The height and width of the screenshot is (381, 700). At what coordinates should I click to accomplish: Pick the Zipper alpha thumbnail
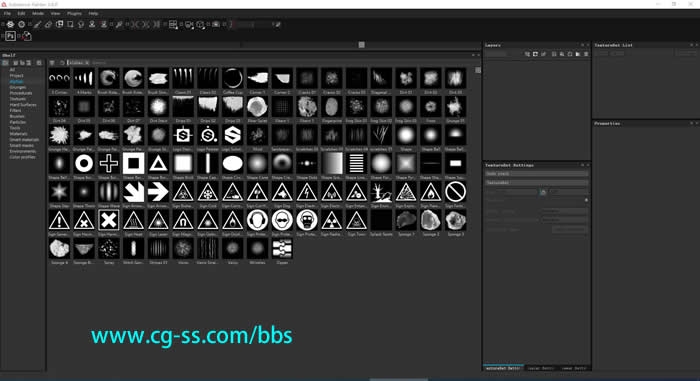[x=282, y=249]
